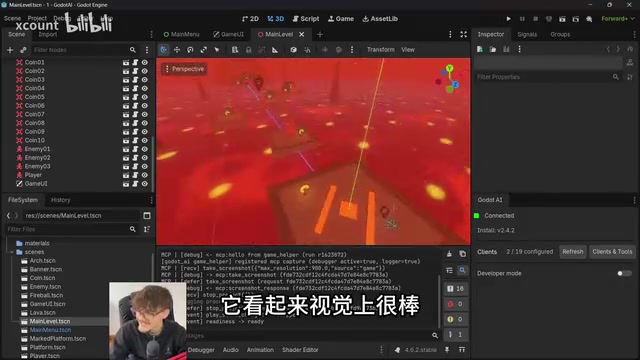Save the edited resource in Inspector
This screenshot has width=640, height=360.
pyautogui.click(x=506, y=49)
